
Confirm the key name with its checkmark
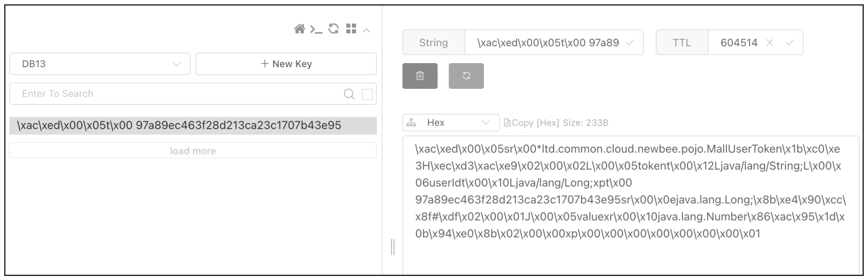click(x=630, y=43)
